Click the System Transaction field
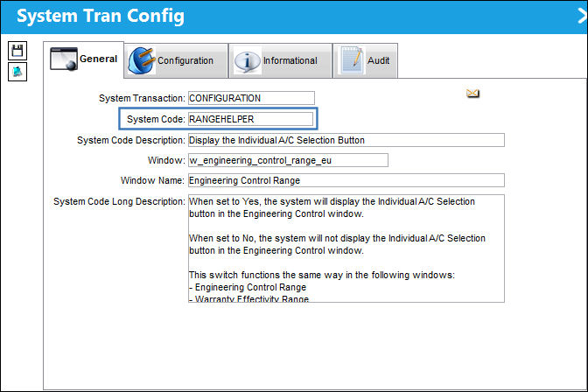 (251, 98)
